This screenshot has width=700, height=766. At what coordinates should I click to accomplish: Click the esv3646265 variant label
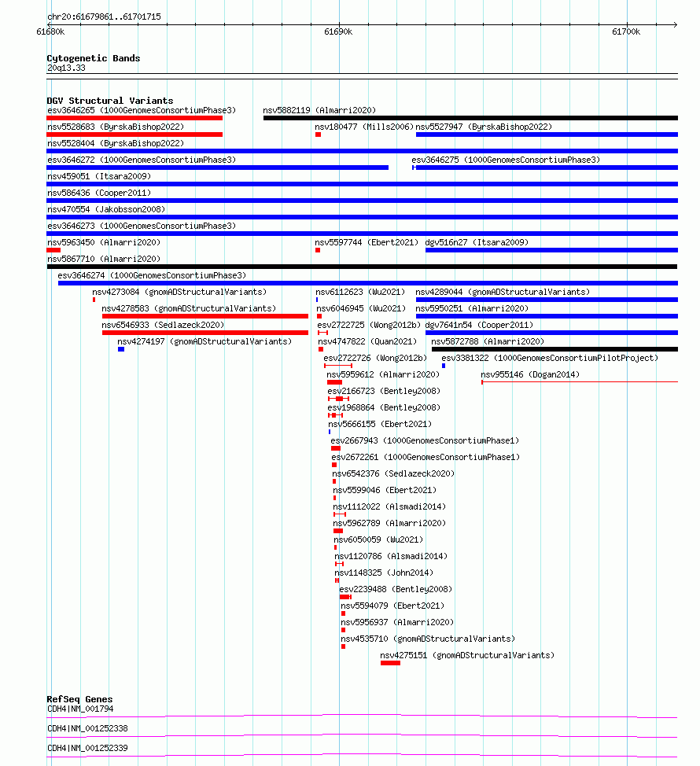(x=141, y=110)
